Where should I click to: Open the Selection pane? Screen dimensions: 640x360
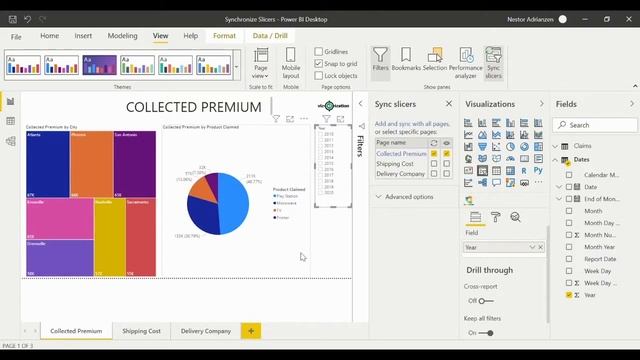435,59
